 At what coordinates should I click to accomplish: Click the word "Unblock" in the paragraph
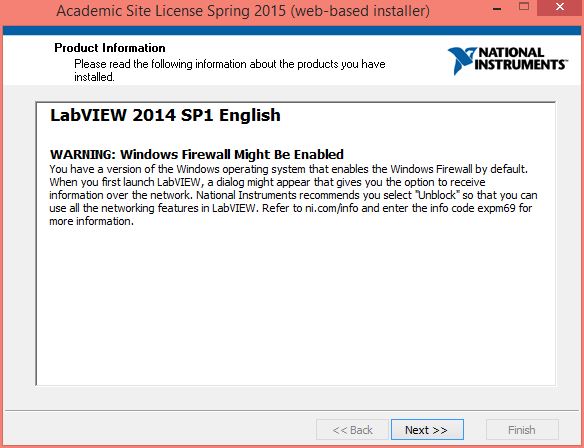[437, 195]
